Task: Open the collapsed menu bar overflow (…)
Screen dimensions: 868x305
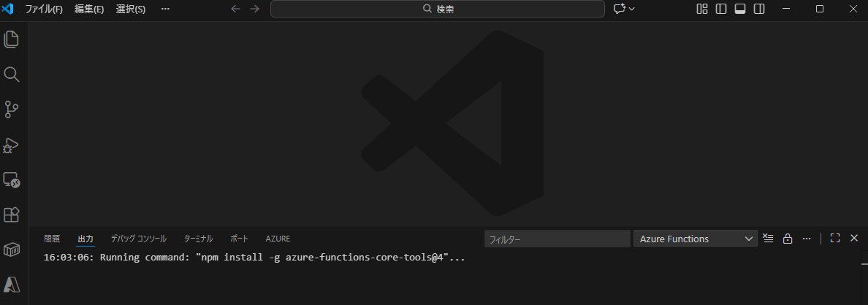Action: 165,9
